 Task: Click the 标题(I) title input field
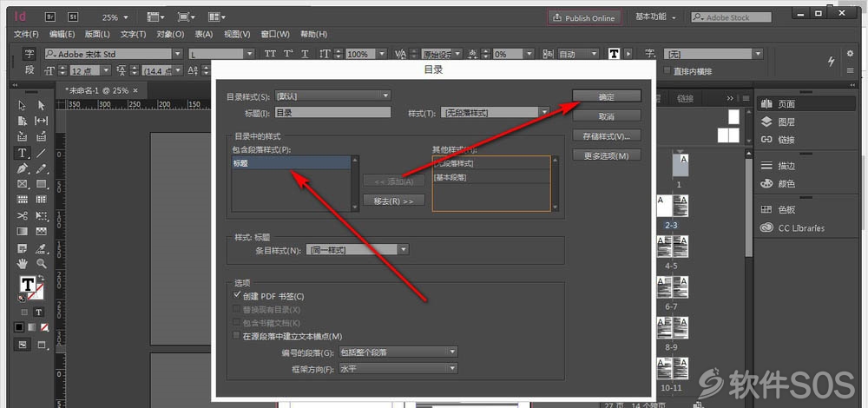pos(332,112)
